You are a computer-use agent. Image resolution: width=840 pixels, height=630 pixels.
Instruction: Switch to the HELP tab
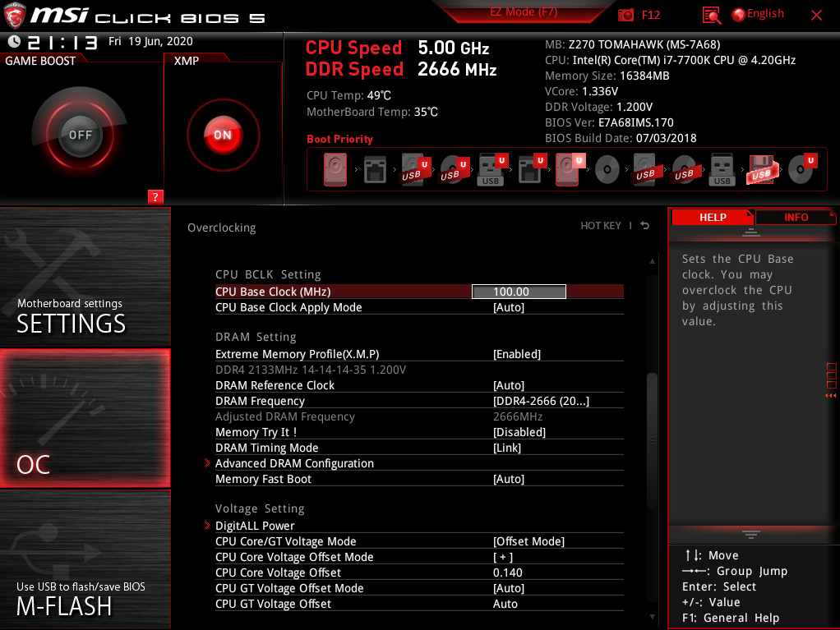[713, 218]
